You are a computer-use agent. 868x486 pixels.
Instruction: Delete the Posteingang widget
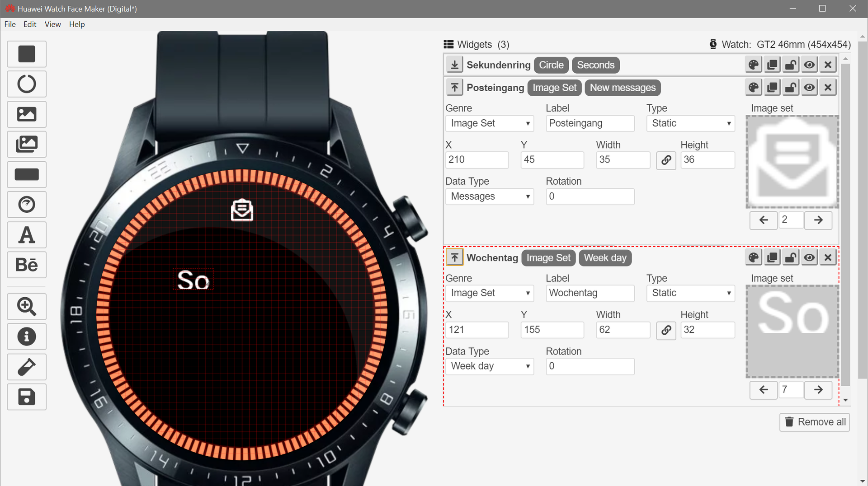tap(828, 87)
